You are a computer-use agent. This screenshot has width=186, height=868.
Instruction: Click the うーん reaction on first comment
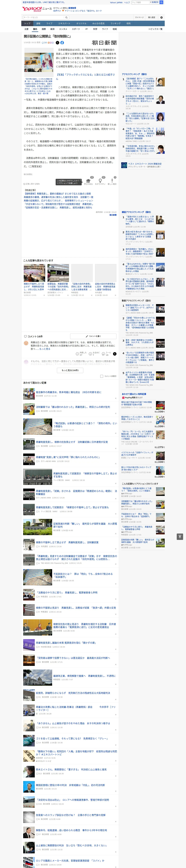point(106,354)
